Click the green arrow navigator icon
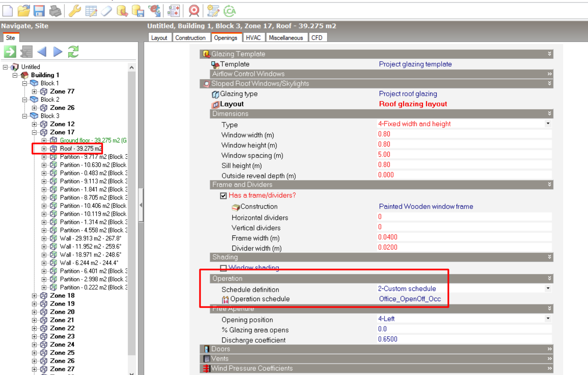588x375 pixels. 10,52
